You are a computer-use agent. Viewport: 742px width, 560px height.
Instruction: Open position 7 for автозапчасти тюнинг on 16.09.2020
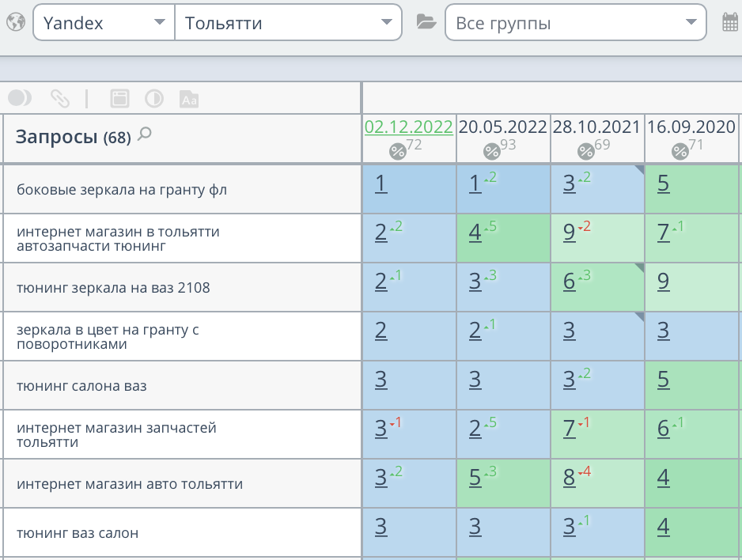point(664,233)
